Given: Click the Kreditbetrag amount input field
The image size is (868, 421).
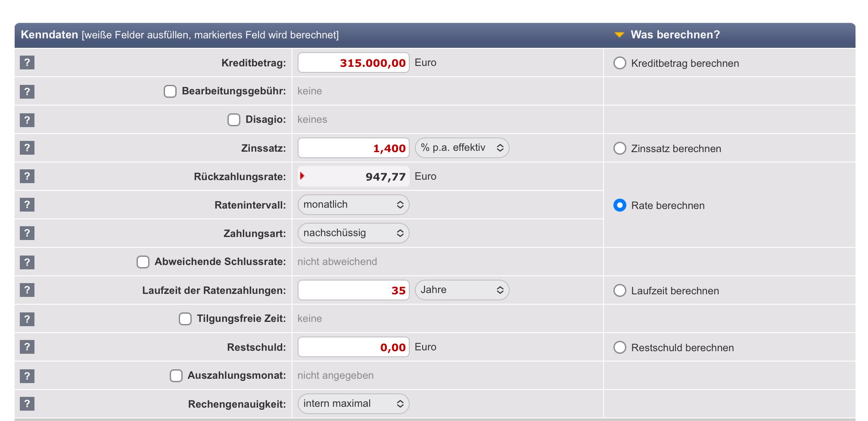Looking at the screenshot, I should (353, 63).
